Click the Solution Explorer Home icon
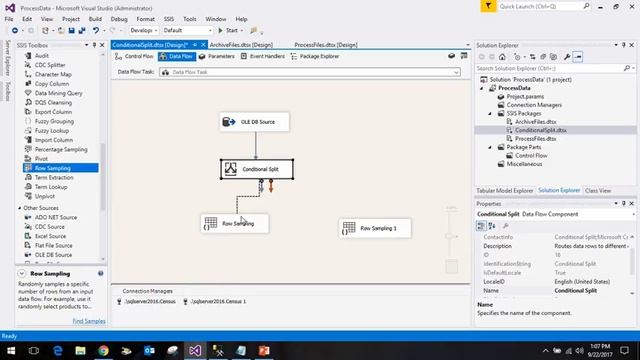 (x=502, y=57)
